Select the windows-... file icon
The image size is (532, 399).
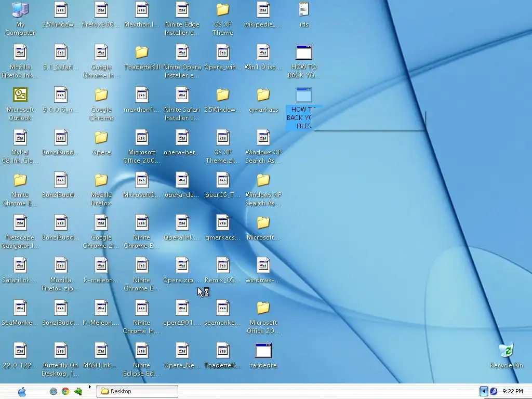pyautogui.click(x=263, y=265)
